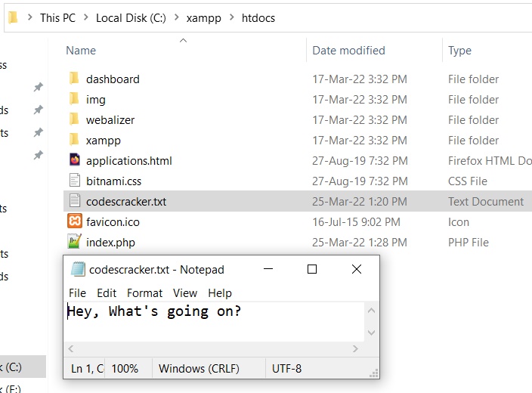Viewport: 532px width, 393px height.
Task: Navigate to xampp breadcrumb
Action: (203, 17)
